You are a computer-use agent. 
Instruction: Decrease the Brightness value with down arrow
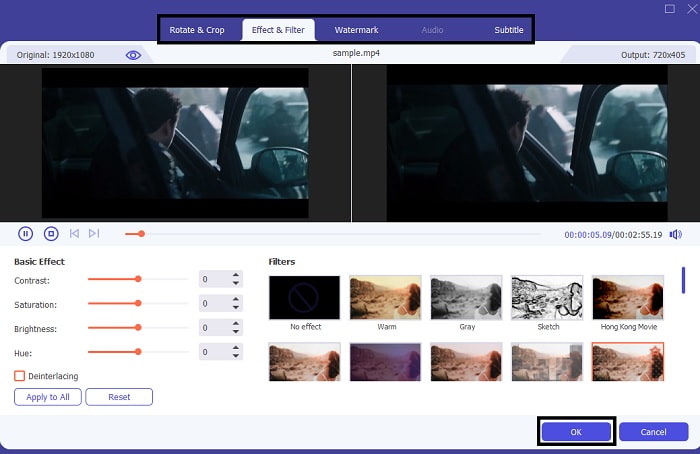tap(236, 332)
